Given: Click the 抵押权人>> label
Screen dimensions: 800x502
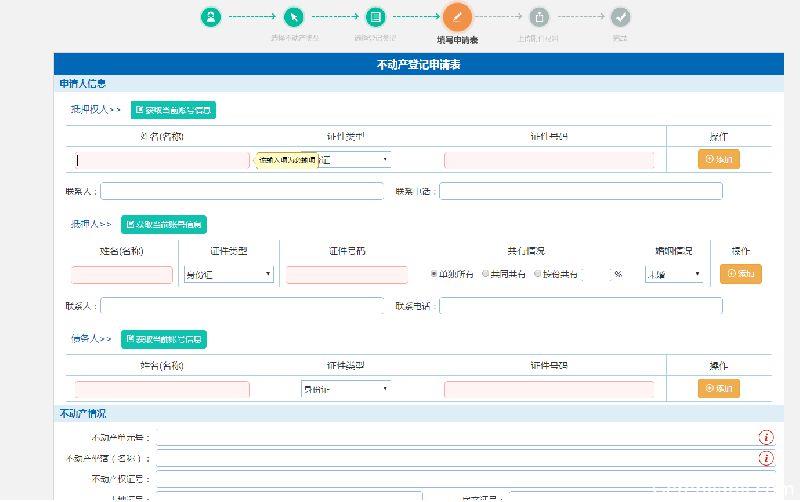Looking at the screenshot, I should point(95,109).
